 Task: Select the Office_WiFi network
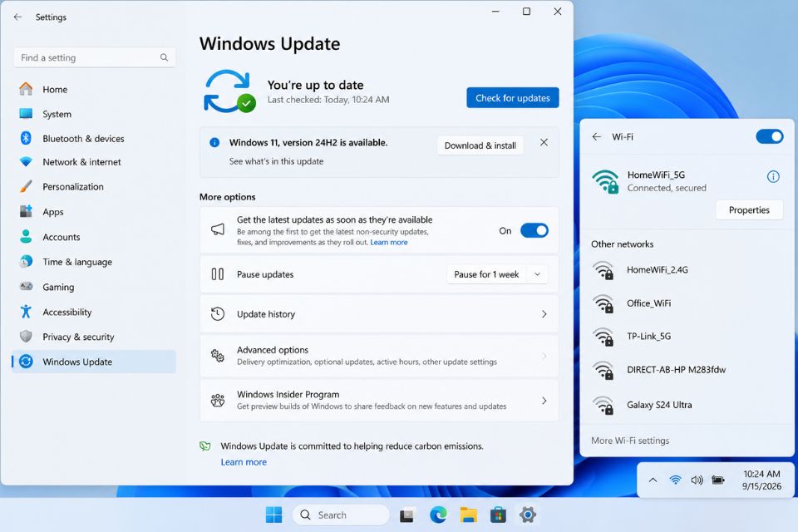point(687,303)
